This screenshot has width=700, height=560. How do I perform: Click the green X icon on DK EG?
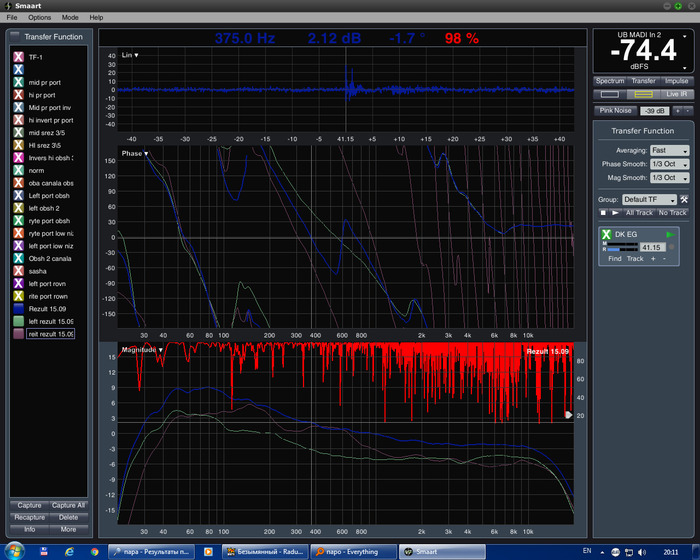(607, 234)
